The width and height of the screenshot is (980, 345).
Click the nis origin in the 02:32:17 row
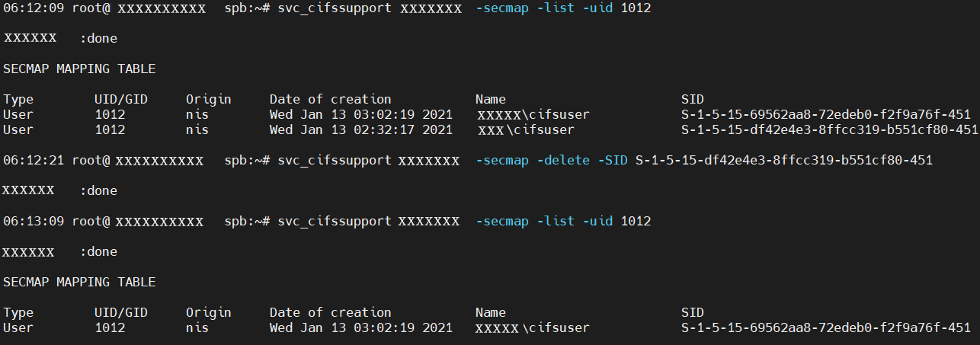(x=197, y=129)
